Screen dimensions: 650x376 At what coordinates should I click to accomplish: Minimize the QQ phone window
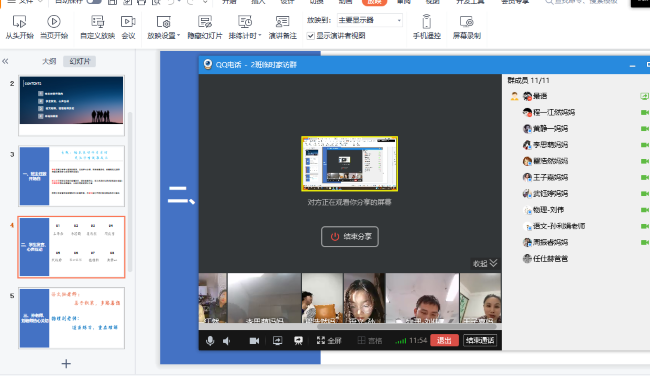(x=632, y=65)
